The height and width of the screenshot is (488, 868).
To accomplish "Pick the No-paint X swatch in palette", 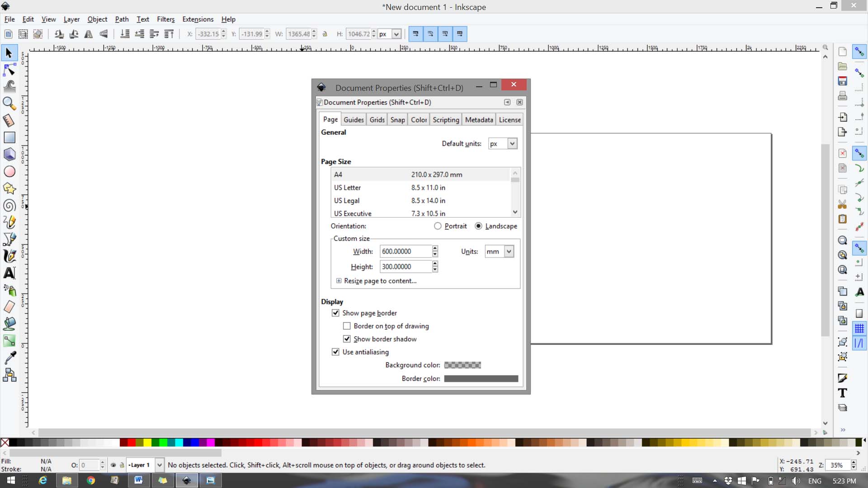I will [x=5, y=442].
